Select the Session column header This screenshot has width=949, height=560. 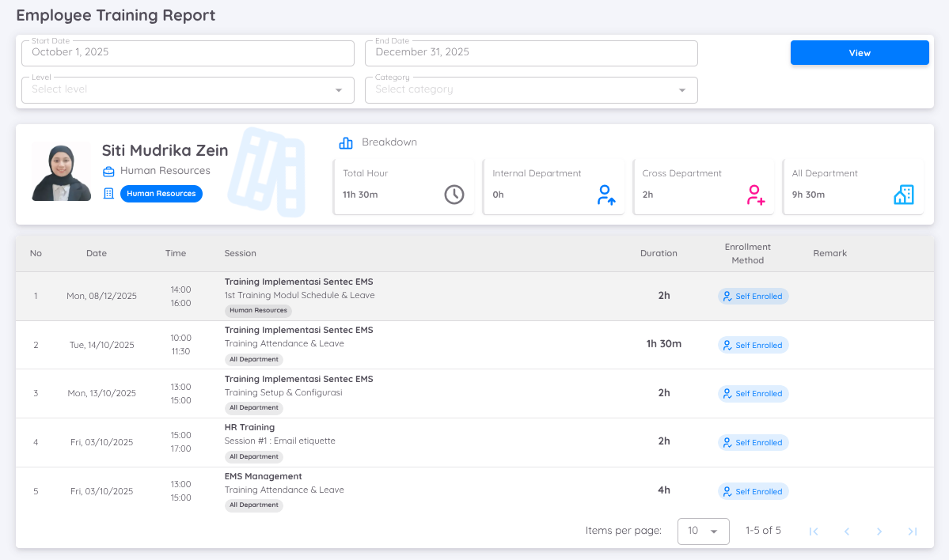240,253
